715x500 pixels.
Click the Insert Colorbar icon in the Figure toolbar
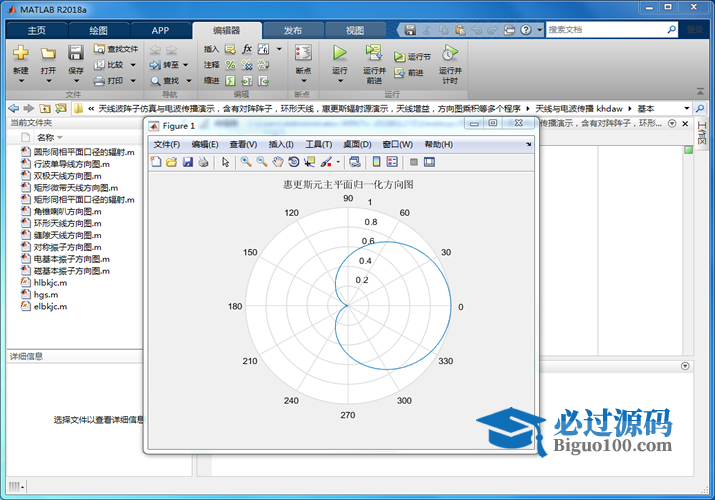click(376, 162)
